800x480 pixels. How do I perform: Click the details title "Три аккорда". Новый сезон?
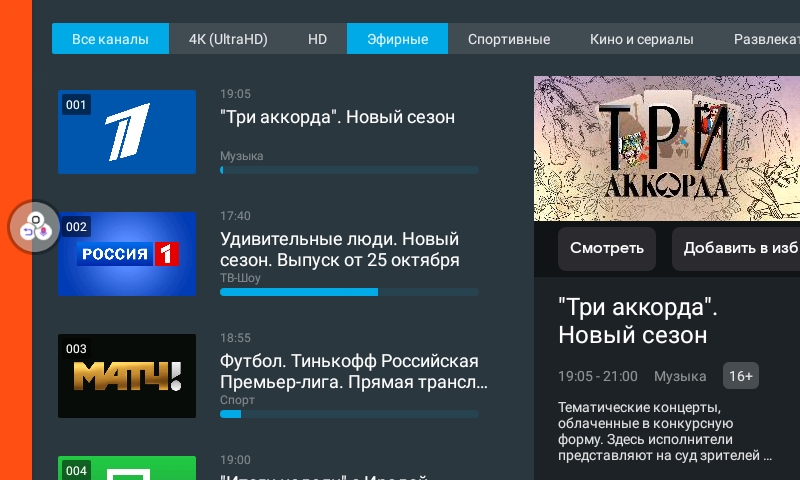pos(638,321)
